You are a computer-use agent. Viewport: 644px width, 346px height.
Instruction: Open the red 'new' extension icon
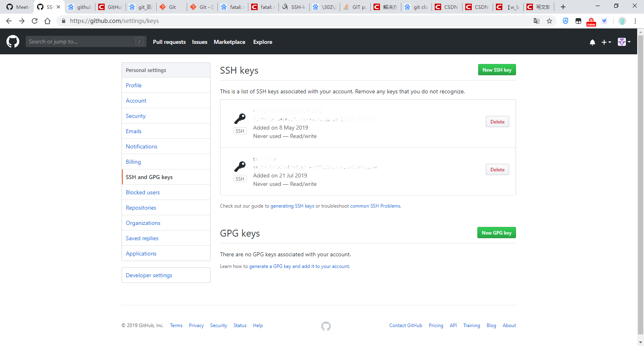click(591, 22)
